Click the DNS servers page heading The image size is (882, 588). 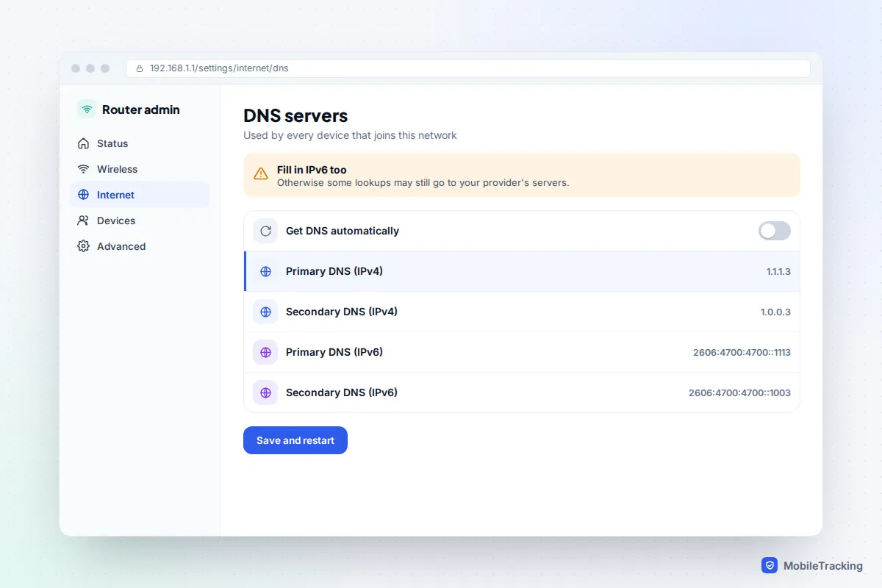click(295, 116)
